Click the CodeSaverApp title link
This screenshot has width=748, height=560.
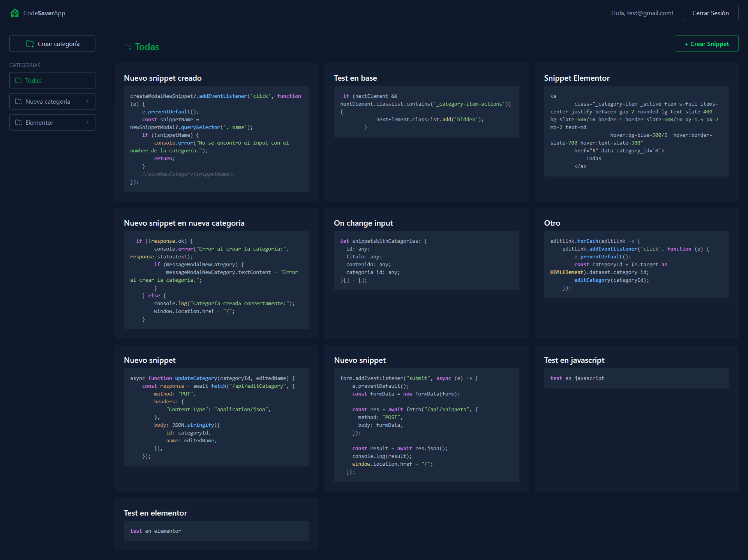click(x=44, y=13)
